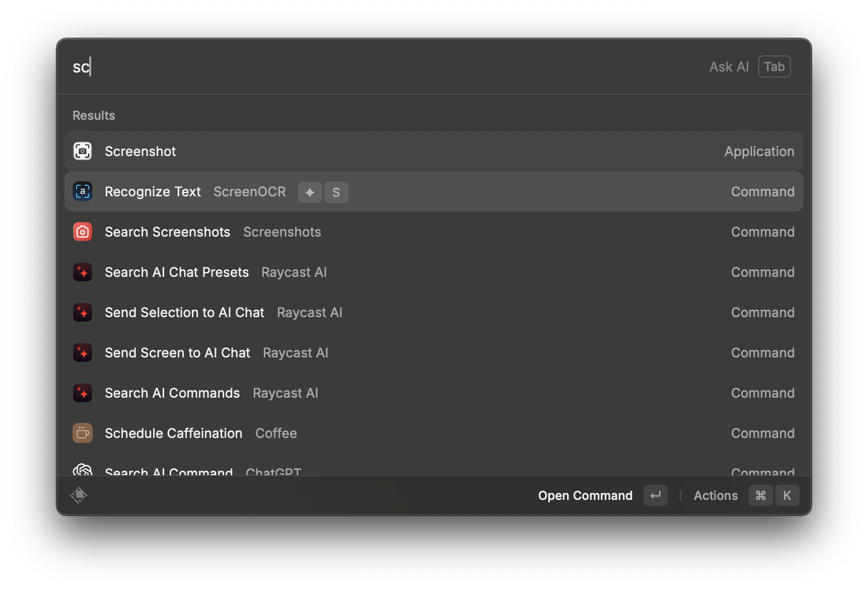Click 'Command' label on Recognize Text row
The width and height of the screenshot is (868, 590).
point(763,192)
